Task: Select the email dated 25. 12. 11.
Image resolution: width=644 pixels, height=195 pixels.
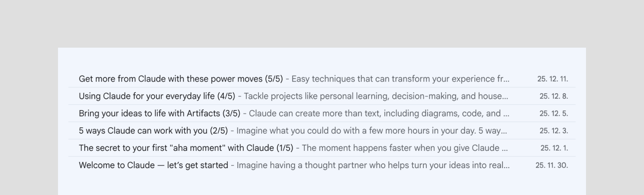Action: (x=553, y=79)
